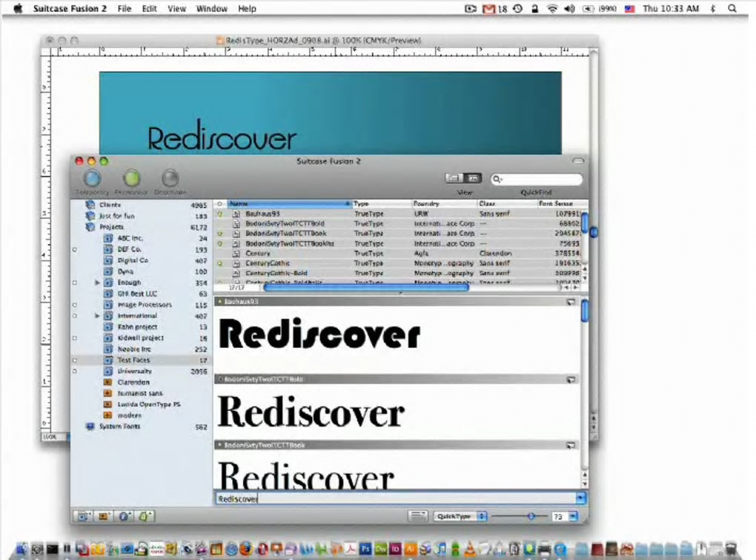Open the preview size 73 dropdown
Image resolution: width=756 pixels, height=560 pixels.
[x=573, y=516]
